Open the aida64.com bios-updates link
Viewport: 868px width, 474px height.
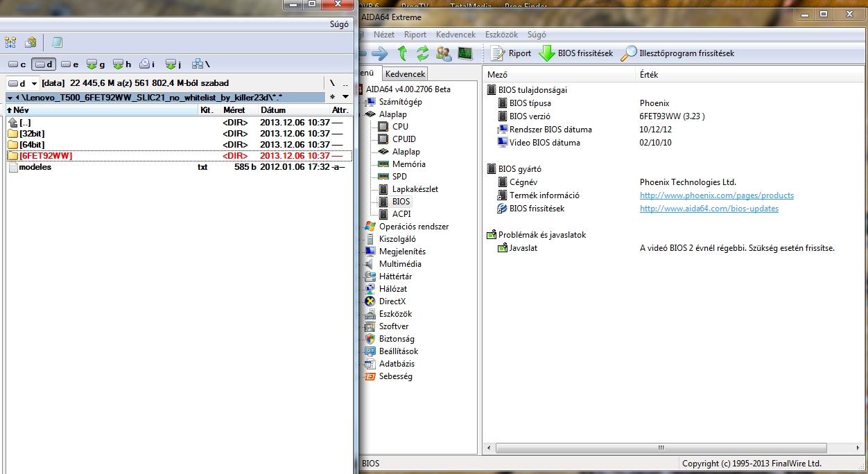pos(709,209)
